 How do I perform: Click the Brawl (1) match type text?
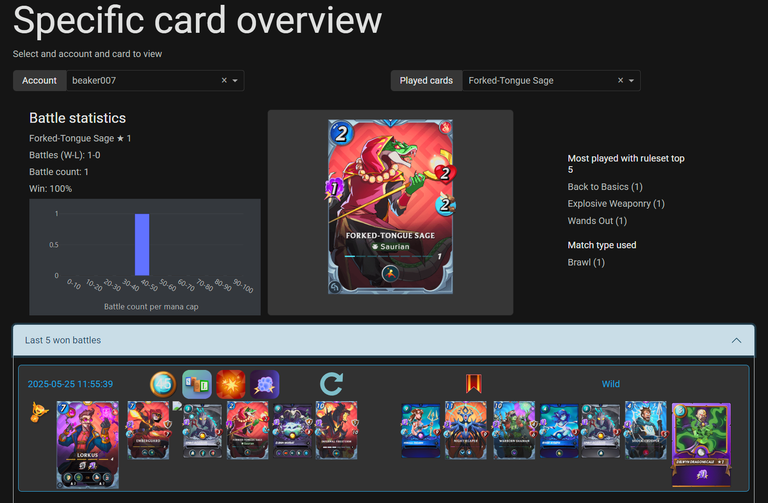586,263
